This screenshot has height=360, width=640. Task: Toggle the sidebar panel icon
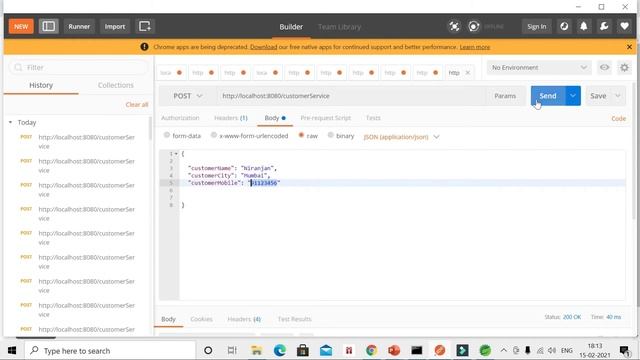point(49,27)
